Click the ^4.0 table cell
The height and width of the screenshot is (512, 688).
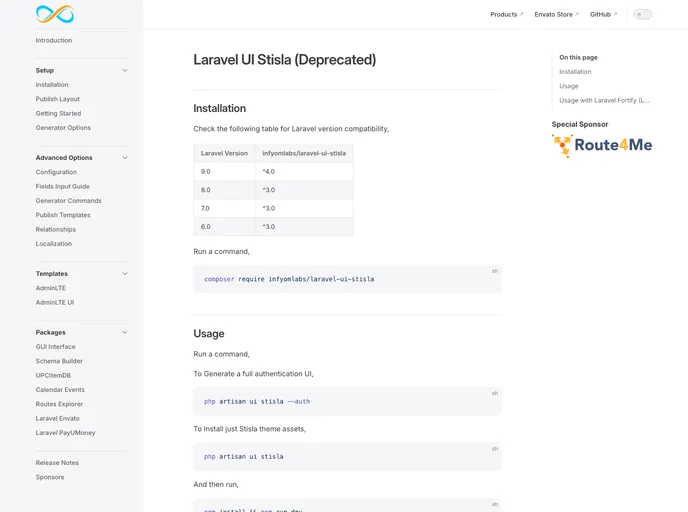point(304,172)
